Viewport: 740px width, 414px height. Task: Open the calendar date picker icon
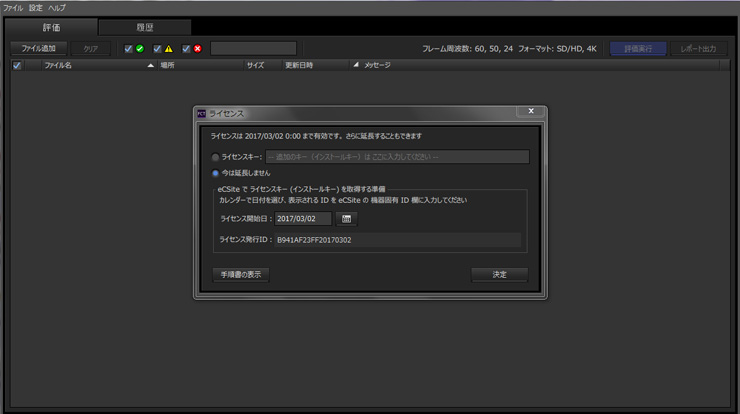pyautogui.click(x=346, y=219)
